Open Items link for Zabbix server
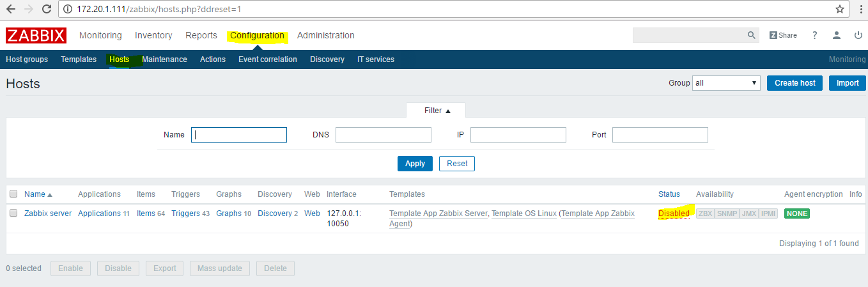This screenshot has width=868, height=287. [146, 213]
